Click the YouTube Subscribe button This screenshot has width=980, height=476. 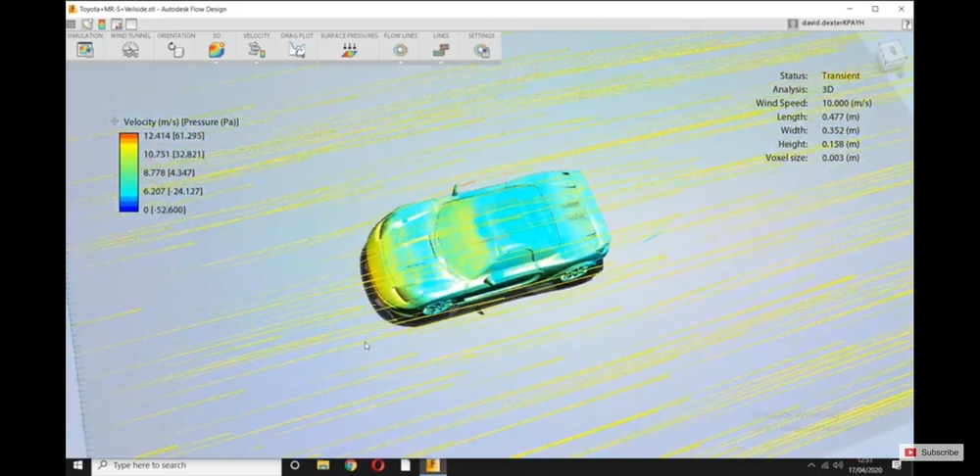coord(931,452)
